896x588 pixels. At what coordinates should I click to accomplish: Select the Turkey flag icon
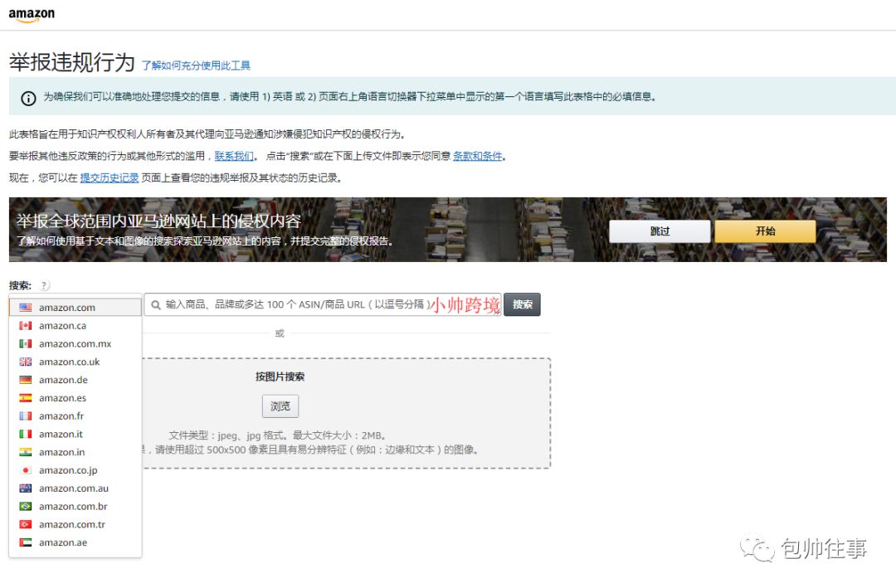tap(25, 525)
